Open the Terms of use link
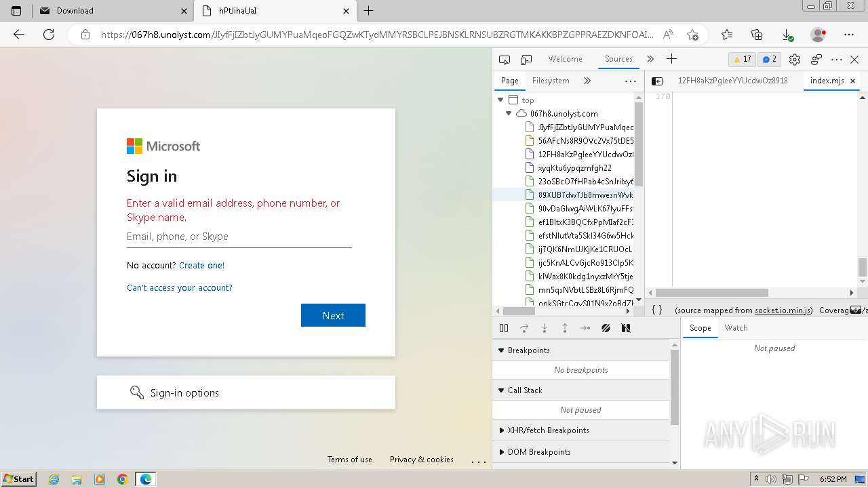Image resolution: width=868 pixels, height=488 pixels. point(349,460)
